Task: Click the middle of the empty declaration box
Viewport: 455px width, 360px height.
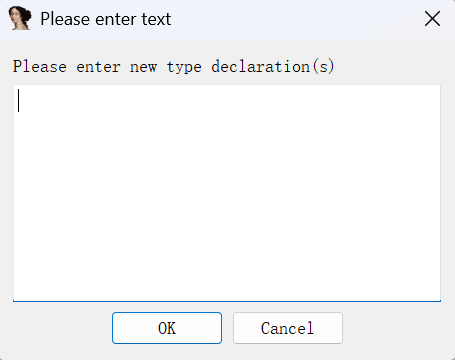Action: point(227,193)
